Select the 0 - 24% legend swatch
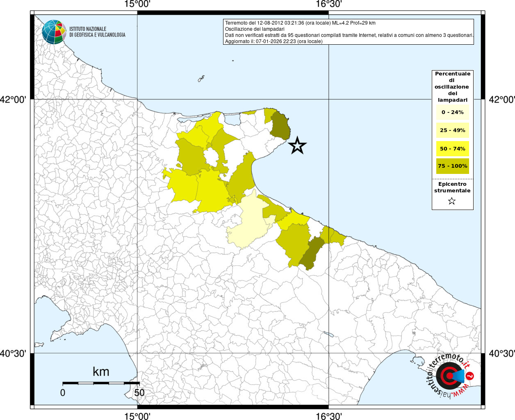This screenshot has width=515, height=420. coord(453,112)
